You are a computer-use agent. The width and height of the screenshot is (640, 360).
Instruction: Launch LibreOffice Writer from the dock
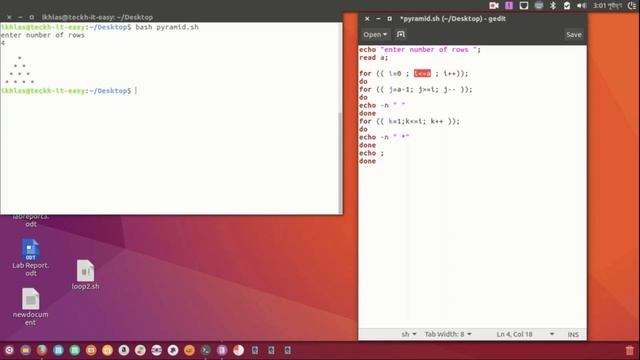[58, 350]
